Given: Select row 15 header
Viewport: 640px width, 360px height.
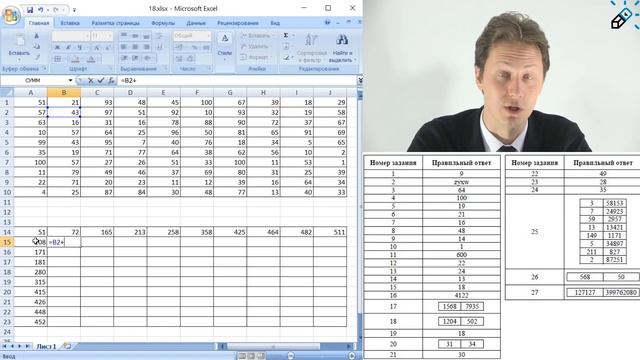Looking at the screenshot, I should point(7,242).
